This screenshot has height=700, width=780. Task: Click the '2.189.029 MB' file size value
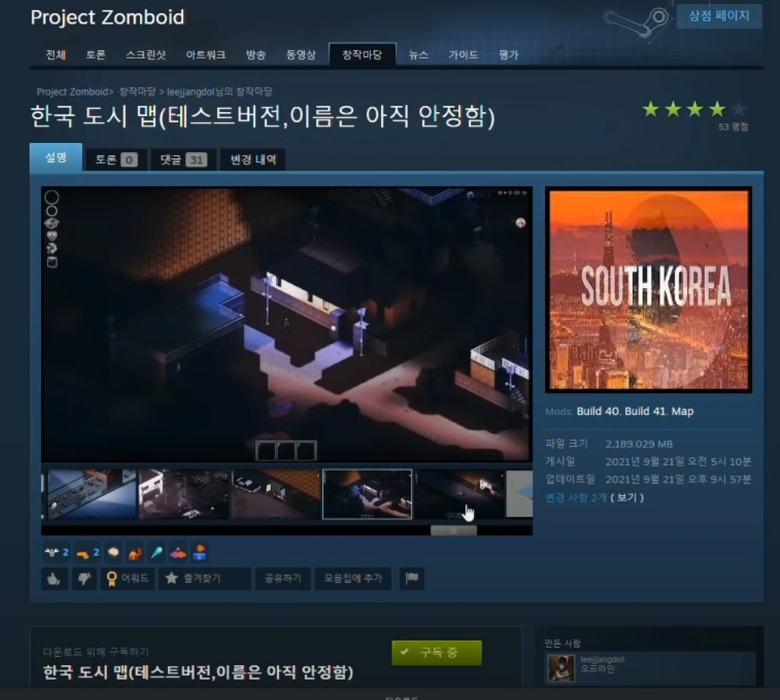[x=639, y=444]
